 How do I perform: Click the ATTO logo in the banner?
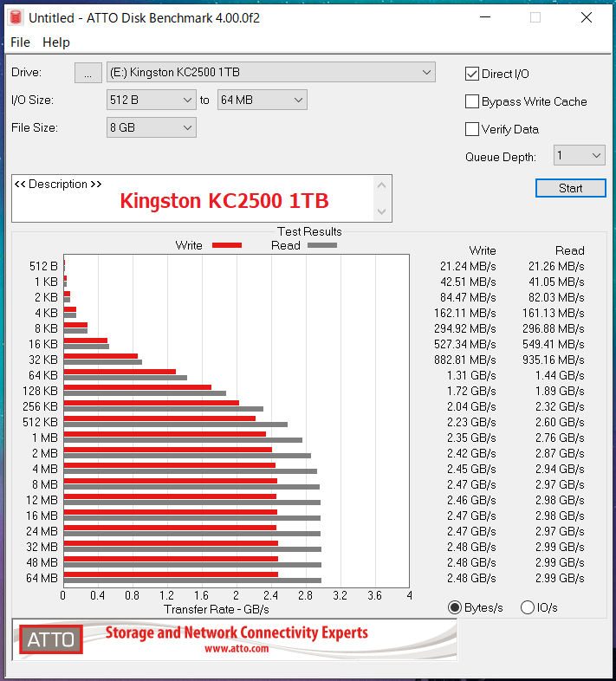click(51, 639)
